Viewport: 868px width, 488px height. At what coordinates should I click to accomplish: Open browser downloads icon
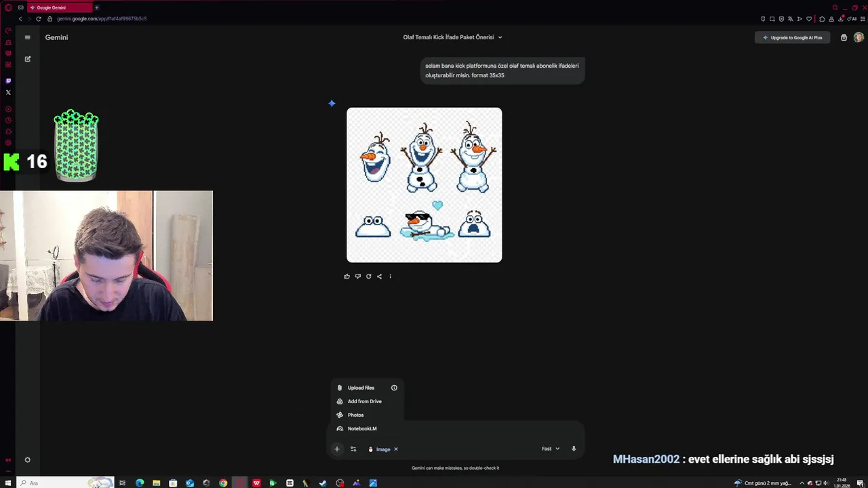click(x=841, y=19)
